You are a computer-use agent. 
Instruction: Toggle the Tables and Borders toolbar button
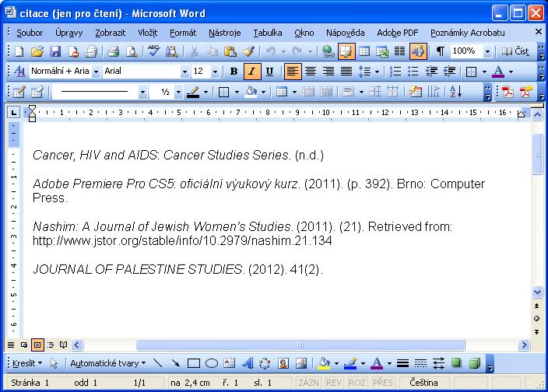pyautogui.click(x=346, y=51)
